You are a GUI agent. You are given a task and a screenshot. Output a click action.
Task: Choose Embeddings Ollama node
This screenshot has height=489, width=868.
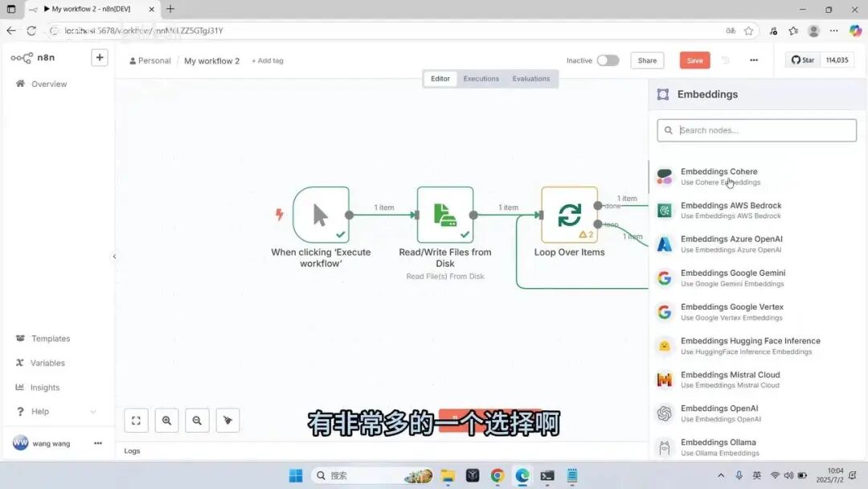(757, 447)
